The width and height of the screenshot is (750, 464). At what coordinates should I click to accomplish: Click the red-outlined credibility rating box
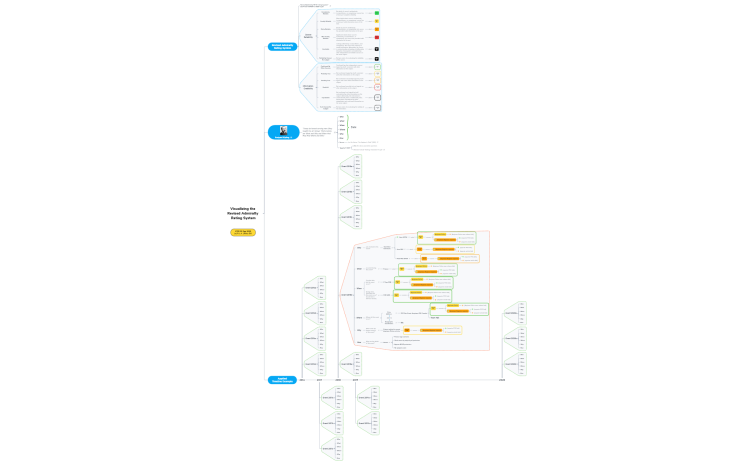coord(377,87)
